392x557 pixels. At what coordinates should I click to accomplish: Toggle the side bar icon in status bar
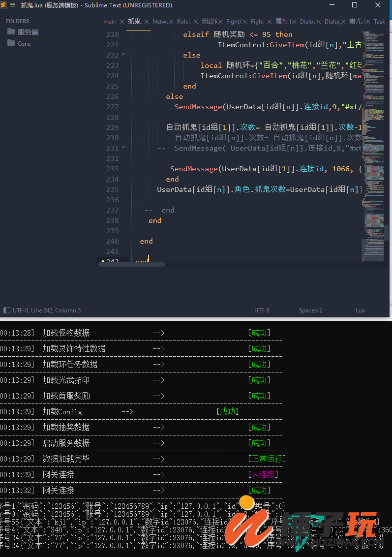click(7, 310)
